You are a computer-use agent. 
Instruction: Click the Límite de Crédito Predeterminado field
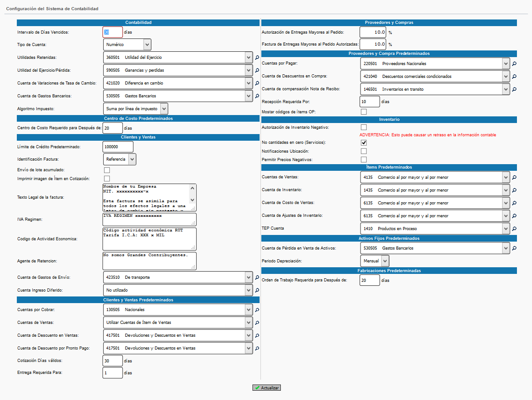[118, 147]
